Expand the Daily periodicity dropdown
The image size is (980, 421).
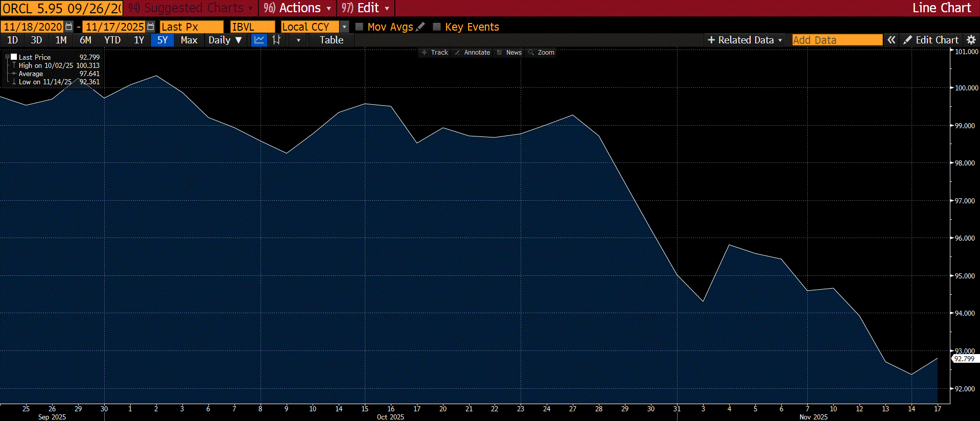[225, 40]
